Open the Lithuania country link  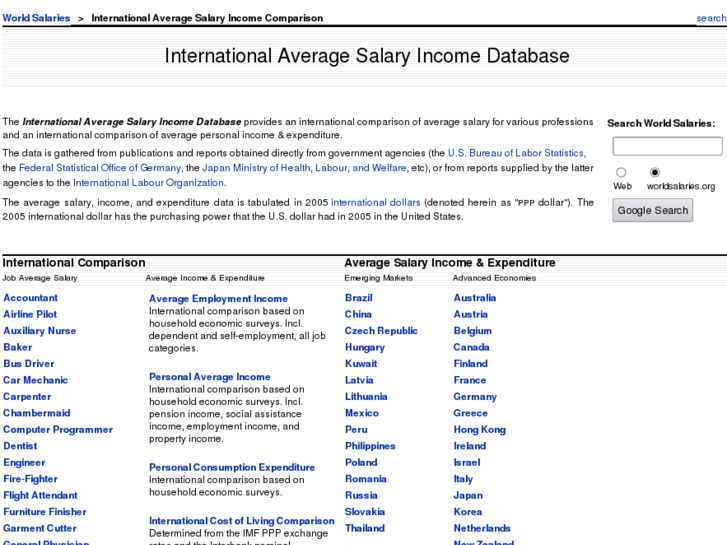click(x=366, y=397)
